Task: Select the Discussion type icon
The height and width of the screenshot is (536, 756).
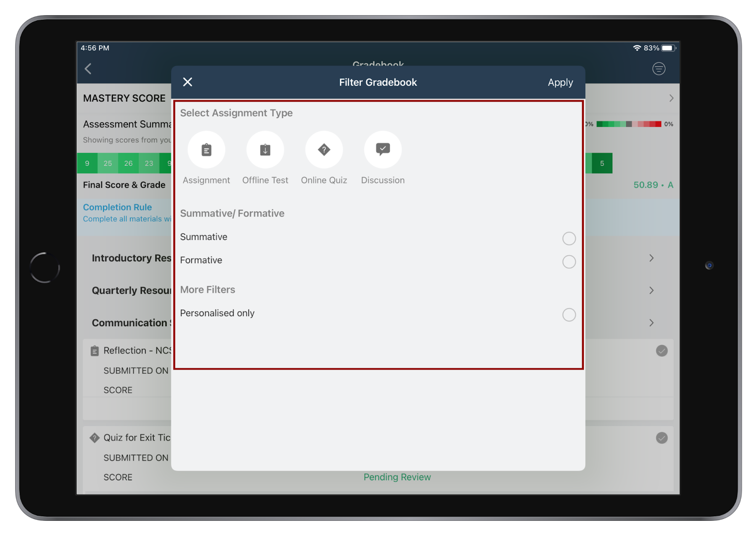Action: tap(383, 150)
